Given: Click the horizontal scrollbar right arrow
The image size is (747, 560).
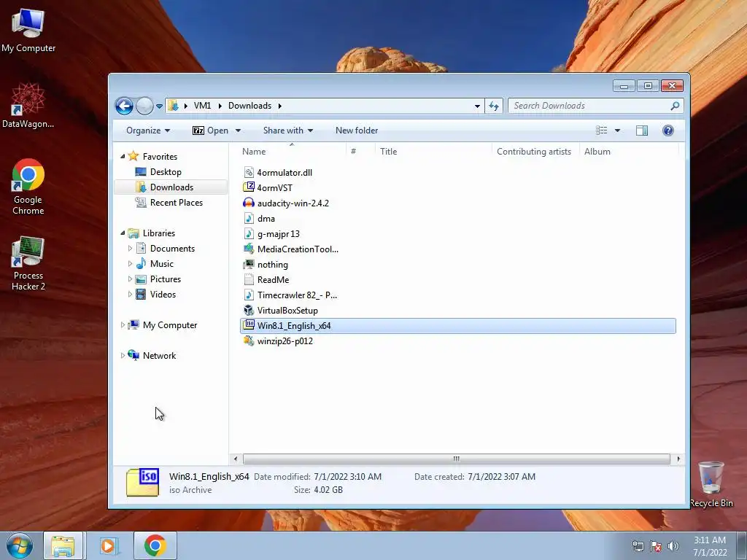Looking at the screenshot, I should (678, 459).
